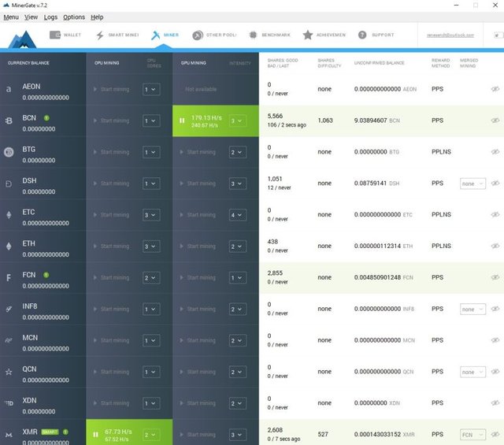Screen dimensions: 504x445
Task: Switch to Smart Miner tab
Action: point(117,35)
